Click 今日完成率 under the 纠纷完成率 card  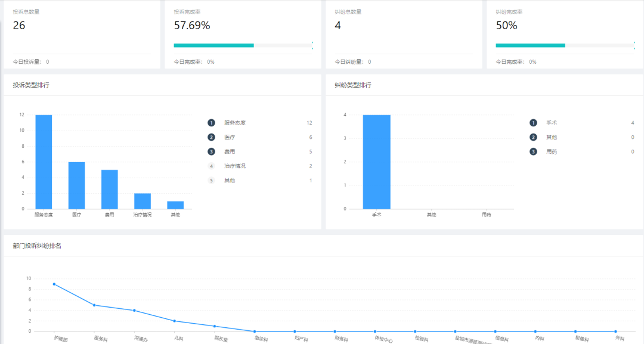[516, 61]
